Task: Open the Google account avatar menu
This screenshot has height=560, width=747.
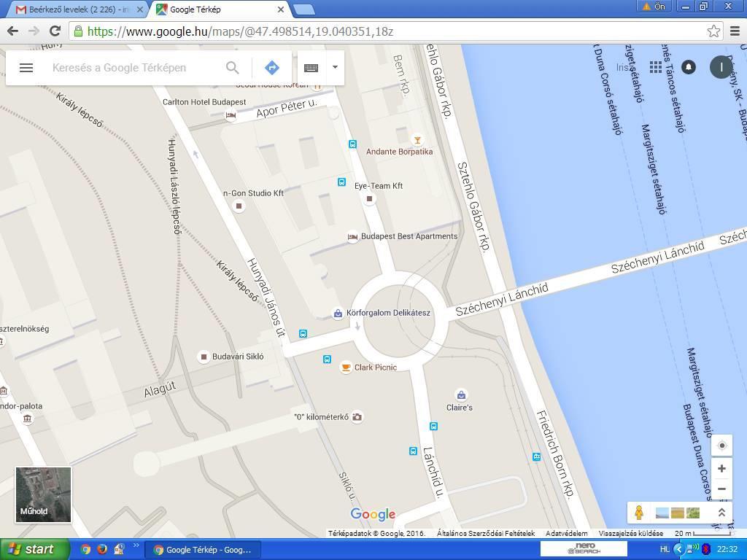Action: tap(721, 67)
